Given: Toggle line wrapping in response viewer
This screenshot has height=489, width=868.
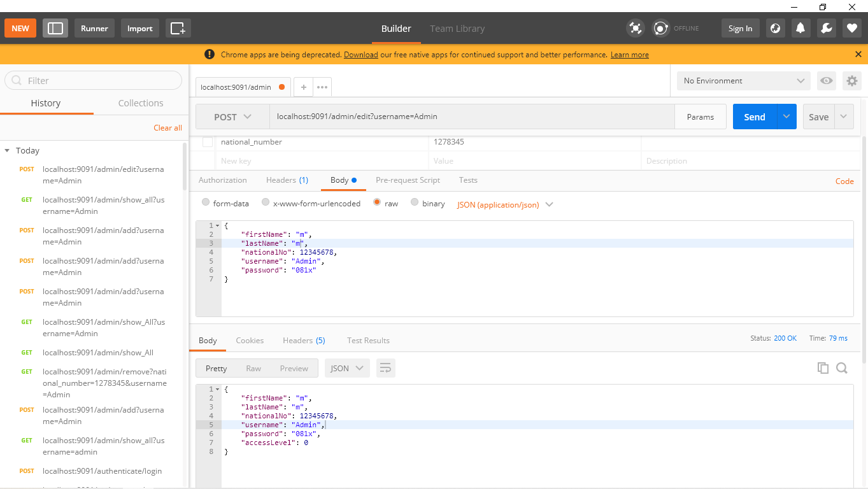Looking at the screenshot, I should click(385, 368).
